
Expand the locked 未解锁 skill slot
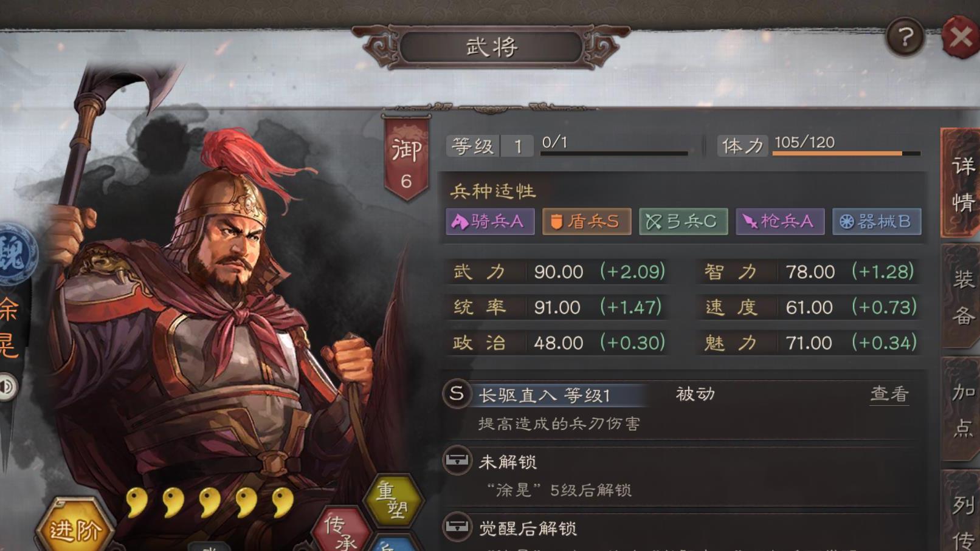680,475
